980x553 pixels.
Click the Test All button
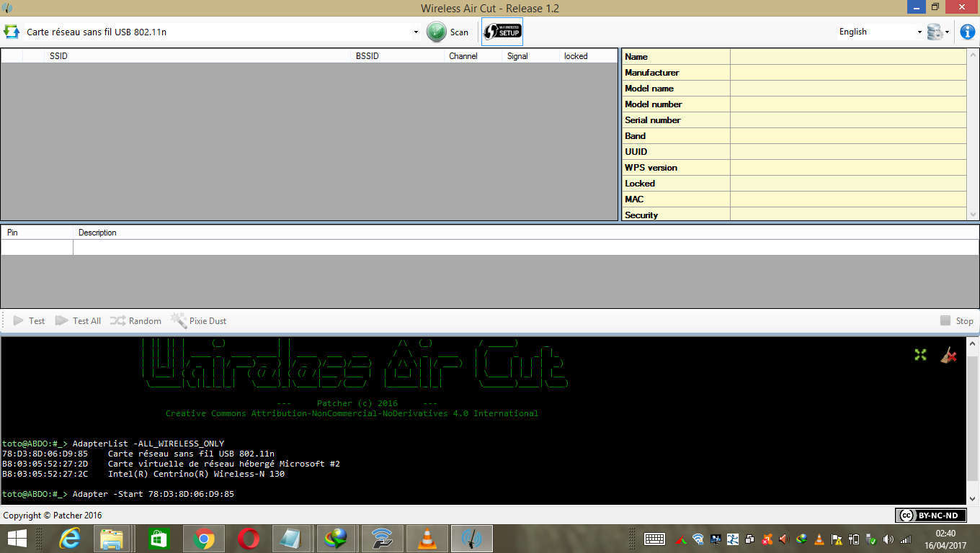click(78, 320)
